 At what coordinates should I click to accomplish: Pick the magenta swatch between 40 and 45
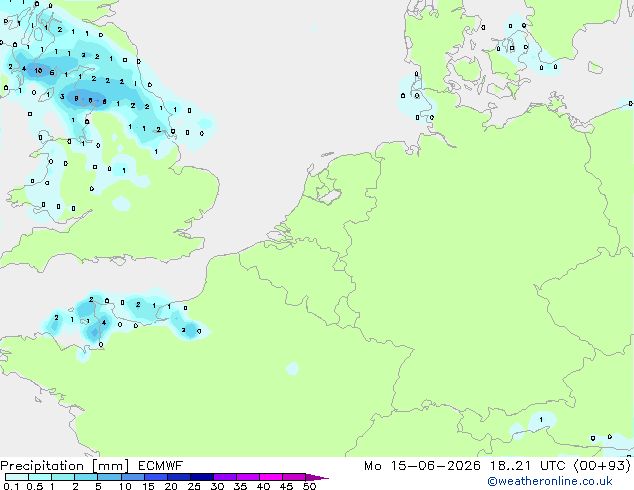(271, 477)
